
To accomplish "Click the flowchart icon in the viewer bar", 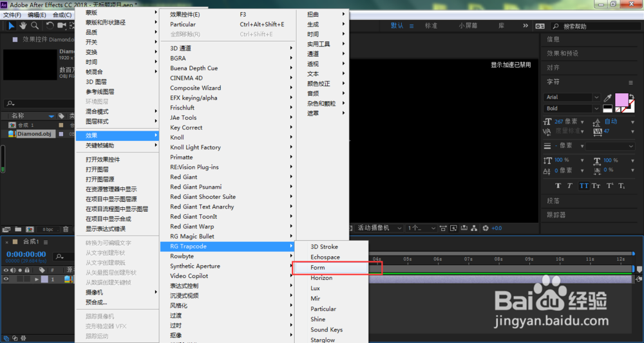I will pos(474,228).
